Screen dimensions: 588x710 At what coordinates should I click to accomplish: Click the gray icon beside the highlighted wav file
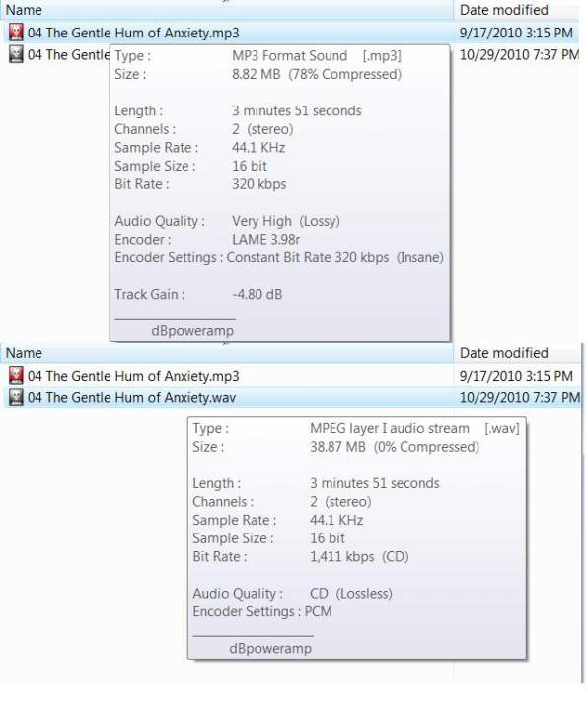pyautogui.click(x=16, y=397)
